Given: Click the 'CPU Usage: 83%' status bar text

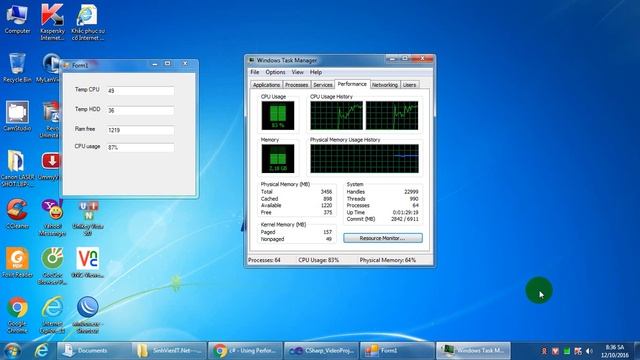Looking at the screenshot, I should pyautogui.click(x=318, y=260).
